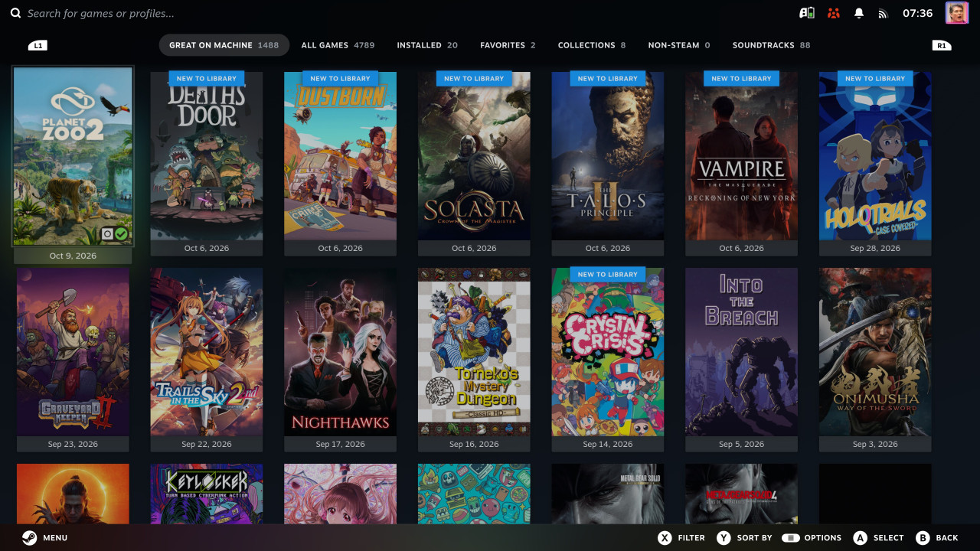Click the Sort By label

754,538
